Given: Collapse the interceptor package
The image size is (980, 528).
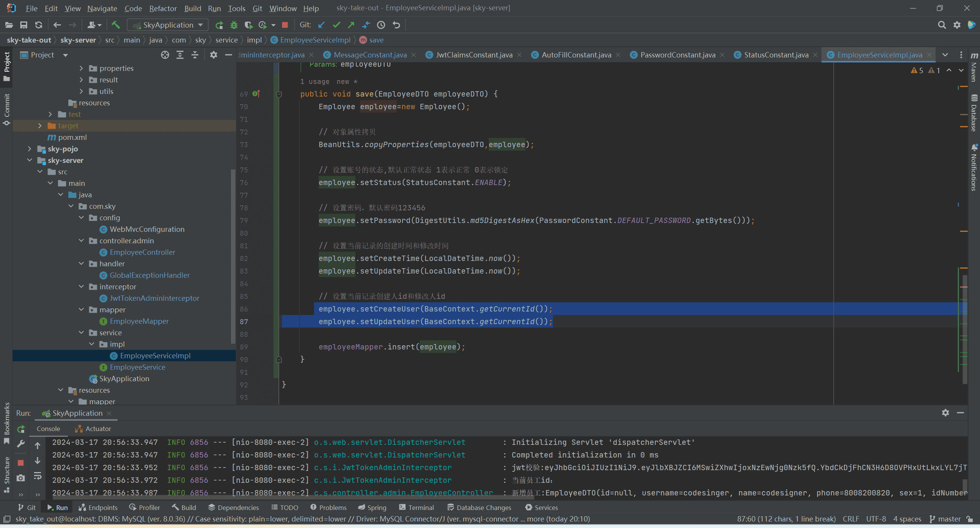Looking at the screenshot, I should click(x=81, y=287).
